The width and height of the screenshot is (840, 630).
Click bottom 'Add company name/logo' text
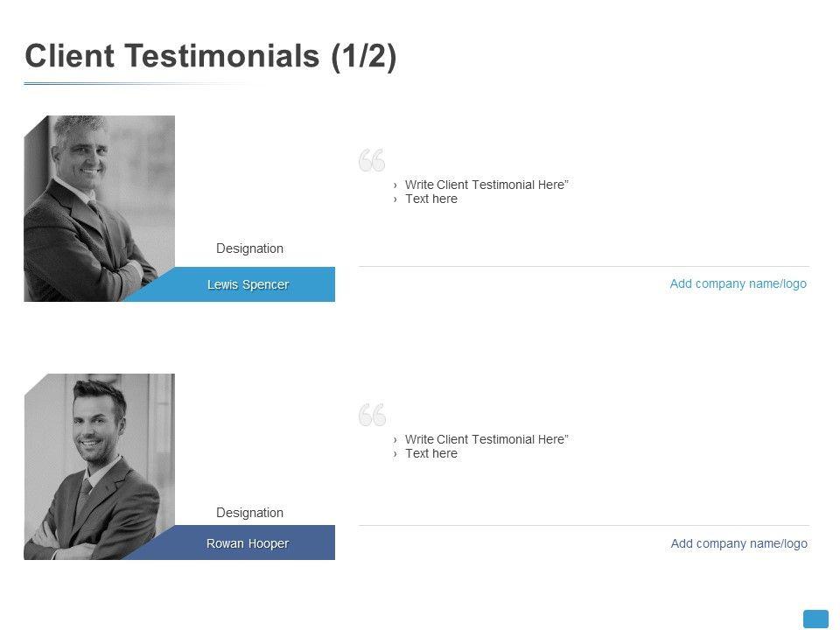point(738,543)
